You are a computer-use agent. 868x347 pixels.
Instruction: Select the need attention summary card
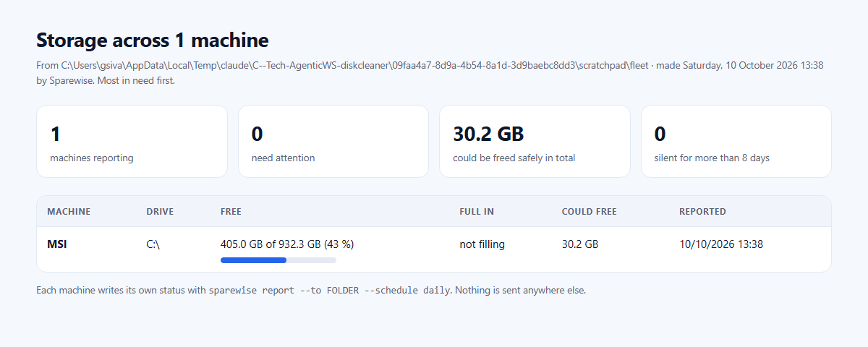coord(333,141)
